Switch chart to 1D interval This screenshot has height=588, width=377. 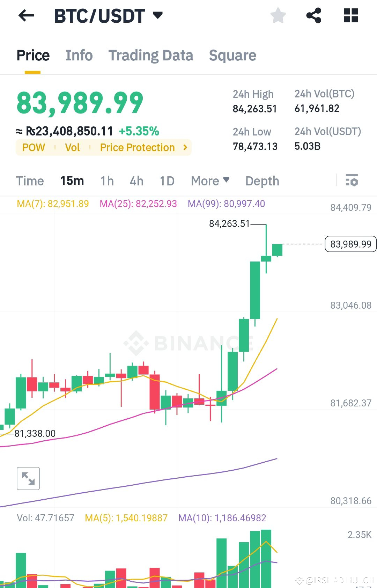(x=167, y=181)
